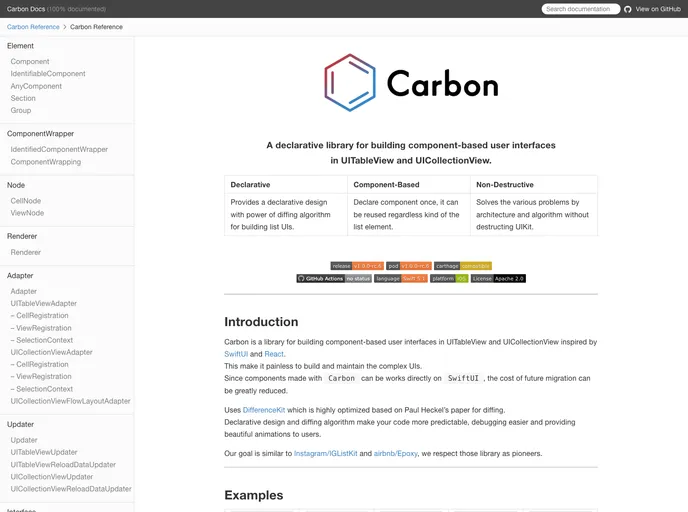
Task: Open the Renderer item under Renderer heading
Action: pyautogui.click(x=25, y=252)
